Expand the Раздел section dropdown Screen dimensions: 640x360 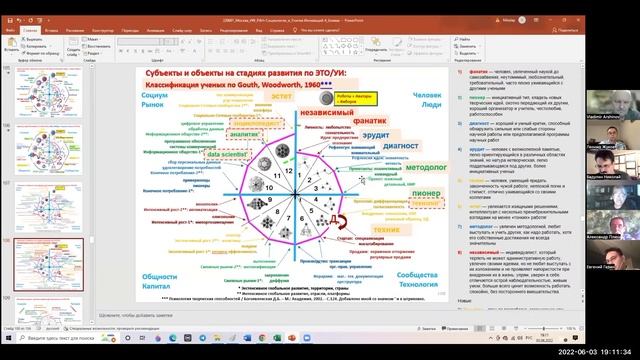pos(93,53)
